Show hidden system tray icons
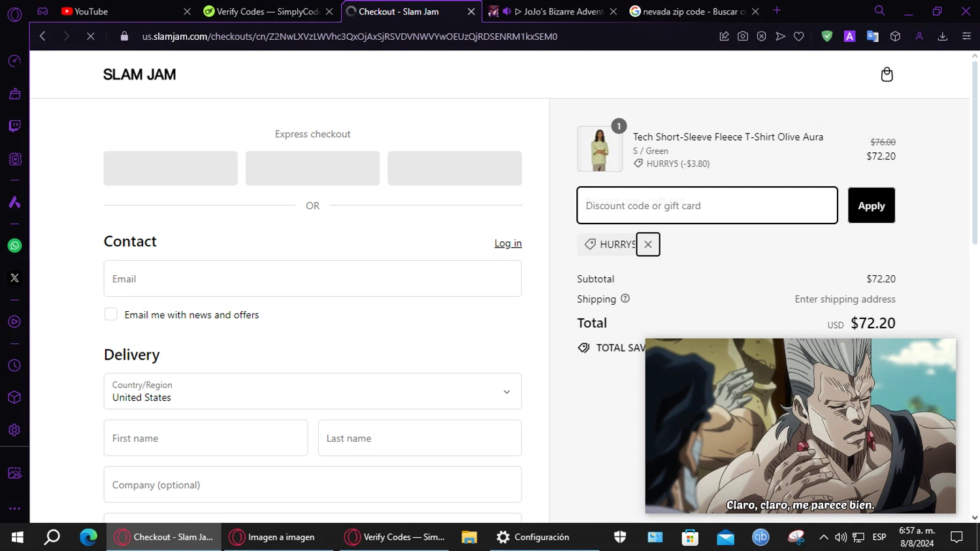This screenshot has width=980, height=551. (824, 537)
